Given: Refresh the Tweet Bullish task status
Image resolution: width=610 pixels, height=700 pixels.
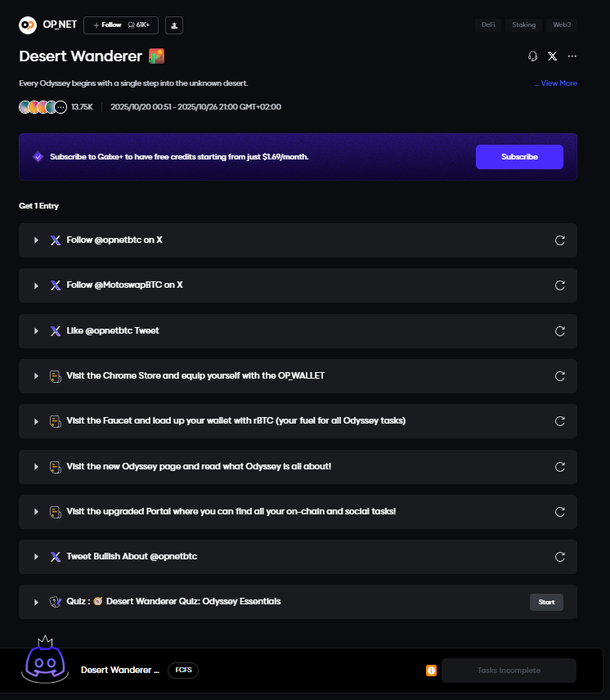Looking at the screenshot, I should tap(560, 557).
